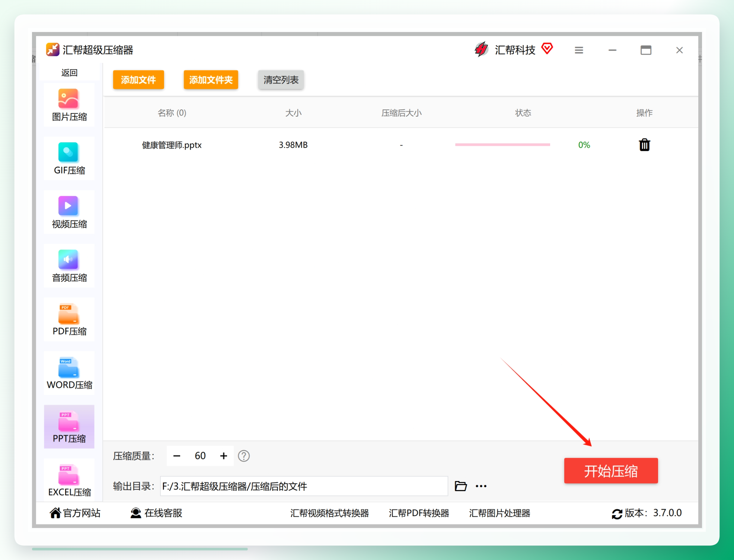Viewport: 734px width, 560px height.
Task: Click the three-dots browse output directory button
Action: [x=481, y=486]
